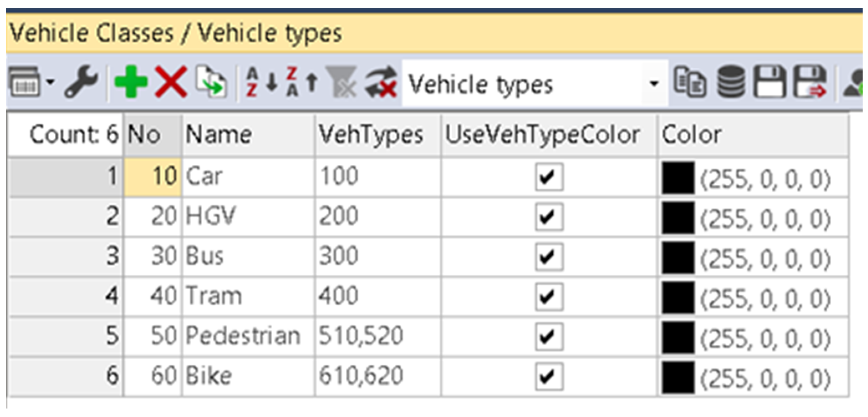Click the HGV color swatch
Screen dimensions: 868x417
678,218
